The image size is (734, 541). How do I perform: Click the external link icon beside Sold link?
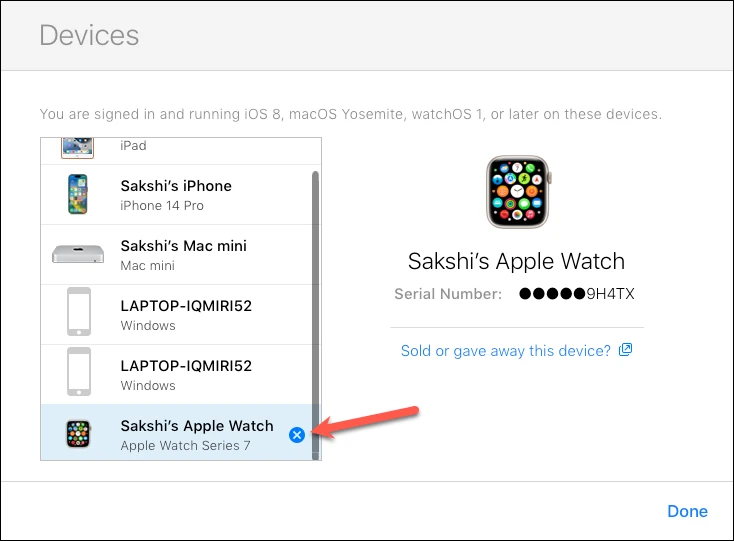[x=625, y=350]
